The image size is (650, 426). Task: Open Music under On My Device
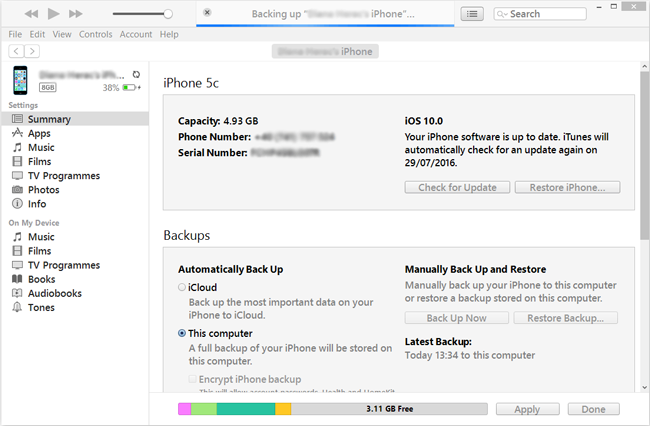coord(75,237)
